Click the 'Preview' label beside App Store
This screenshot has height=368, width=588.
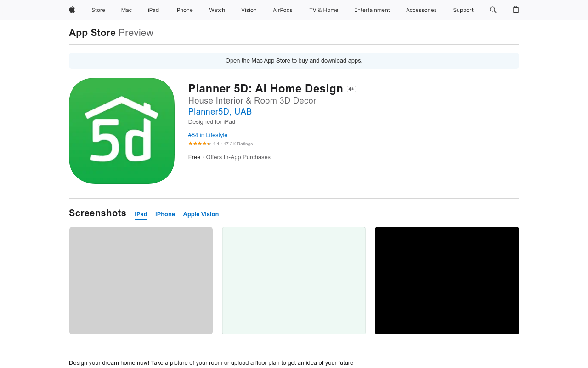point(136,33)
